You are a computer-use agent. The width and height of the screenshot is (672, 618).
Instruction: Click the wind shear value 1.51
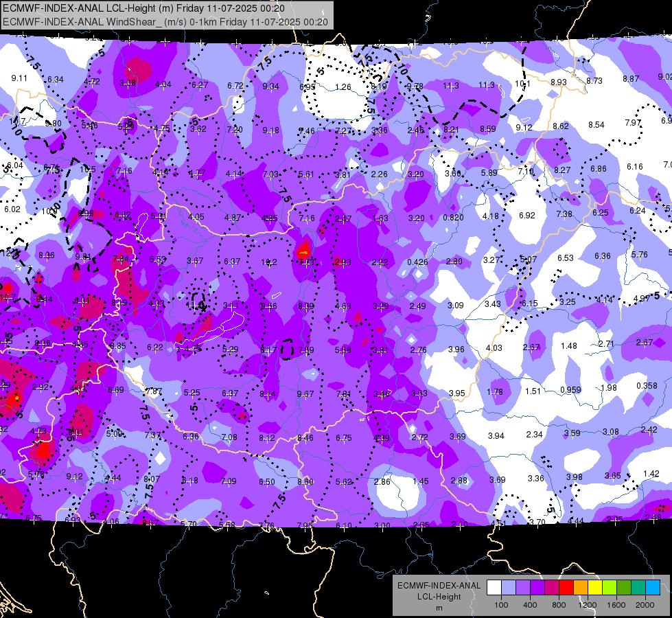click(x=533, y=391)
